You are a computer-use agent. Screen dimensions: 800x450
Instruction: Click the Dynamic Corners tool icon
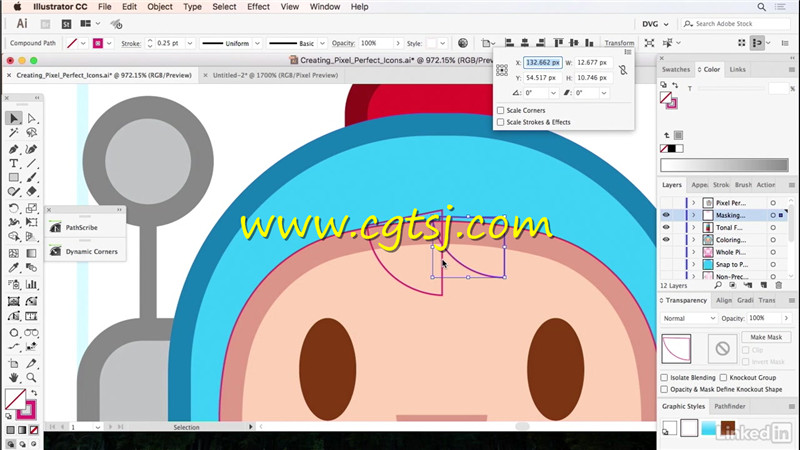(x=56, y=251)
